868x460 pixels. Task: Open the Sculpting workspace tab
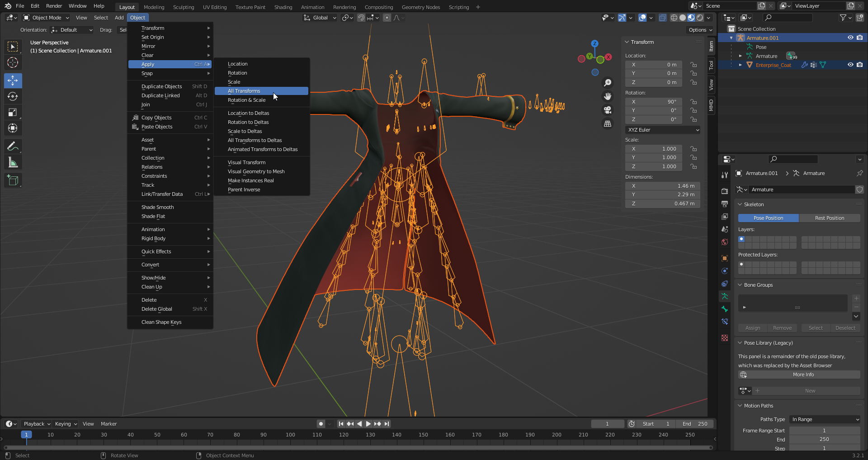184,7
